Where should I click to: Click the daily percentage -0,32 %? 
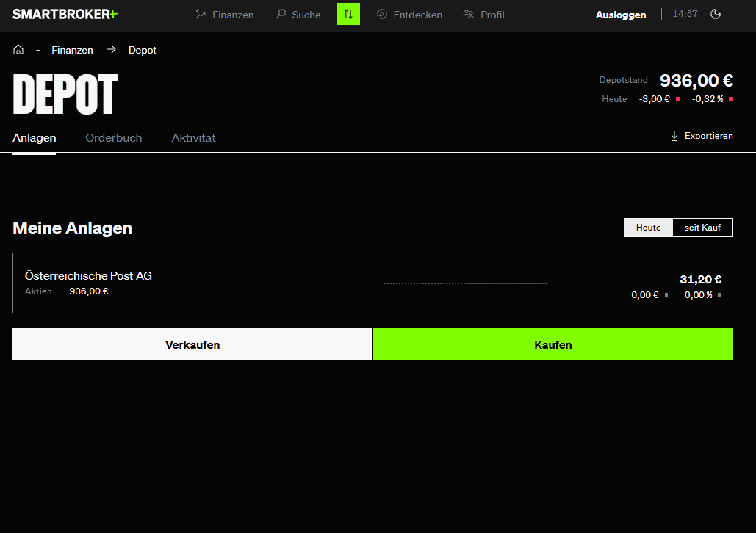[708, 99]
